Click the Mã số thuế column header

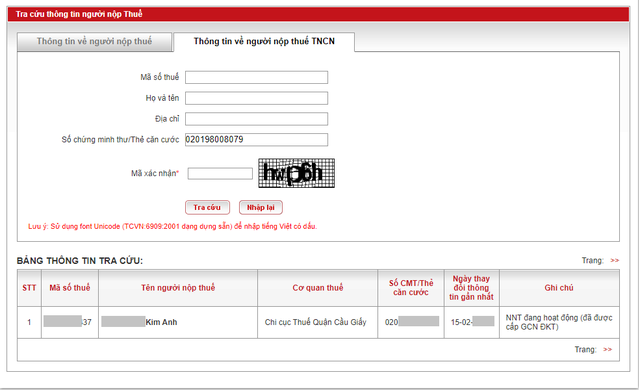click(x=70, y=288)
